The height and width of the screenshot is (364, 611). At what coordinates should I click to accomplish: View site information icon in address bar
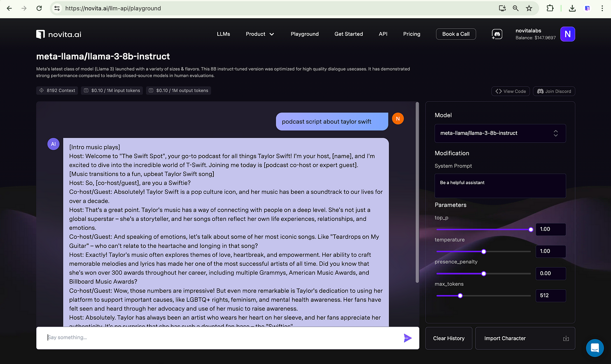(57, 8)
